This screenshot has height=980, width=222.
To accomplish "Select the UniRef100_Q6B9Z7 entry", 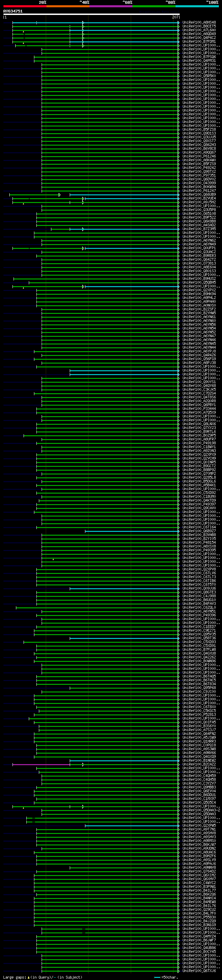I will click(x=199, y=531).
